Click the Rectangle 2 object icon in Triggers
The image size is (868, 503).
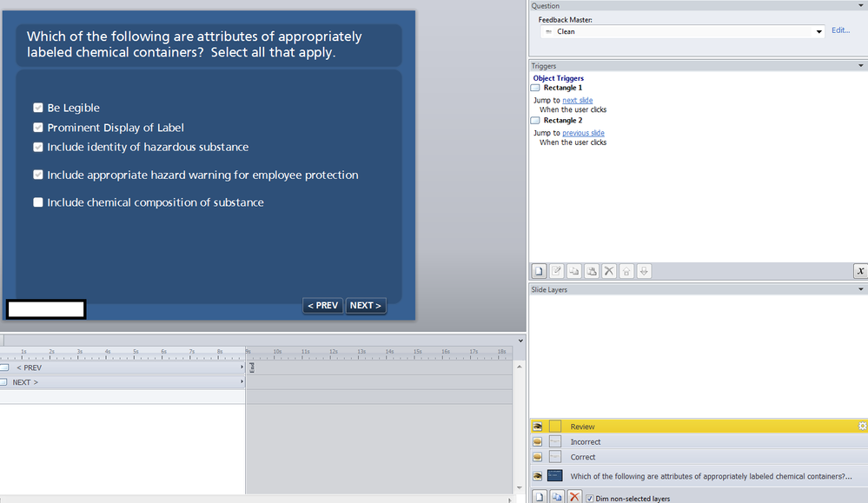(x=535, y=121)
